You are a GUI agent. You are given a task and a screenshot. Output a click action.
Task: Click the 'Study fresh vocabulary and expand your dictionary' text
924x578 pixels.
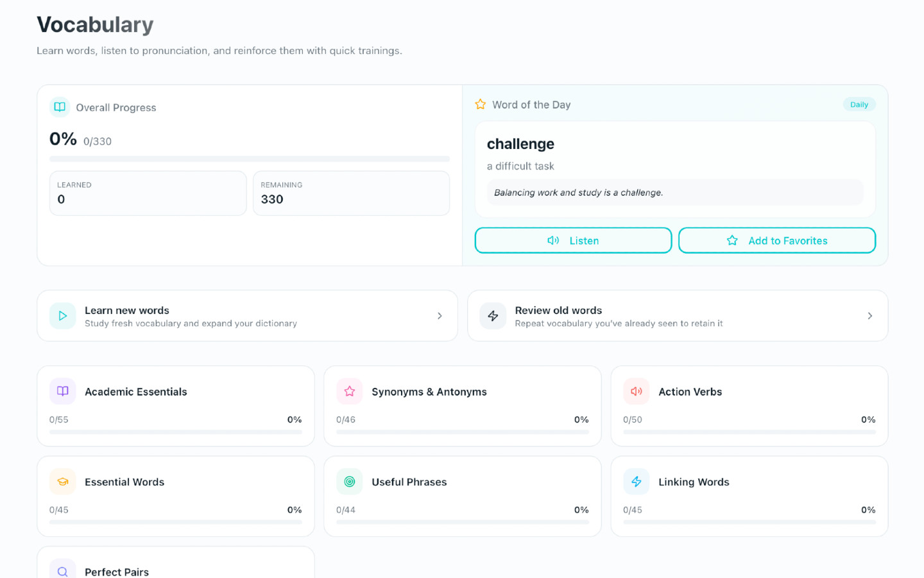[x=191, y=324]
